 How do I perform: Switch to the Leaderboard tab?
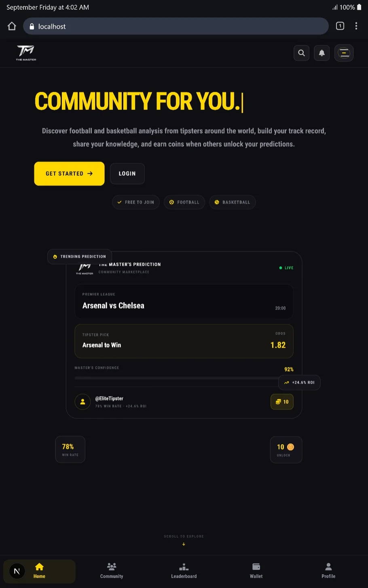coord(184,571)
